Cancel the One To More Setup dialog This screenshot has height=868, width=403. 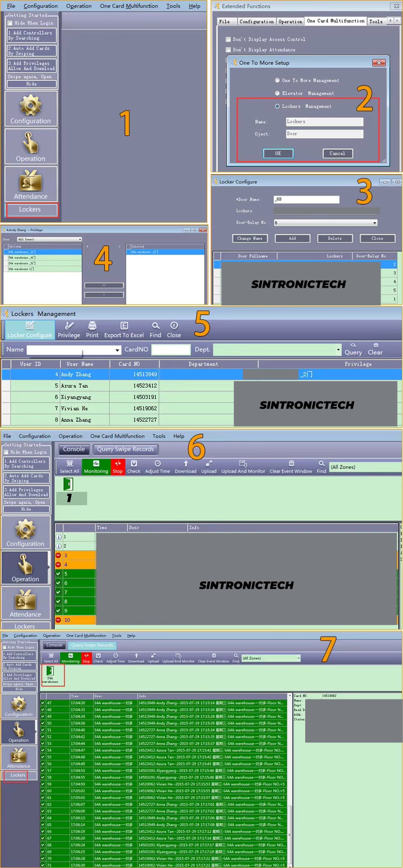click(x=337, y=154)
